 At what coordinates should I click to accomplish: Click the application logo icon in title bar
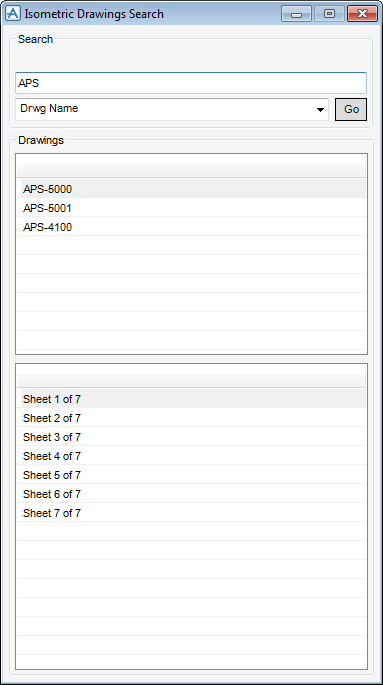click(13, 14)
